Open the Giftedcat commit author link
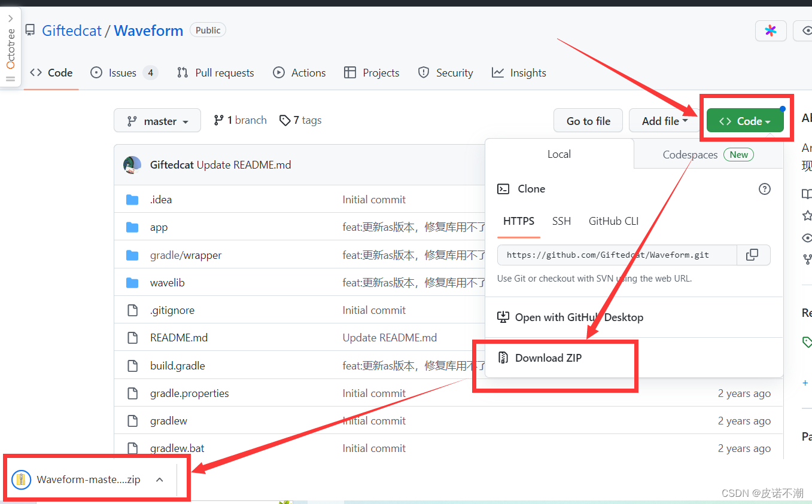This screenshot has width=812, height=504. point(172,165)
